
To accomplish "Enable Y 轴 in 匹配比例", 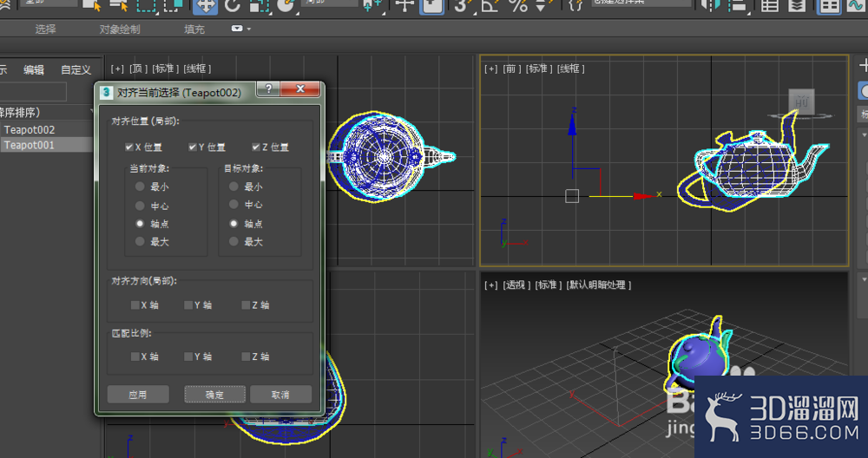I will 188,357.
